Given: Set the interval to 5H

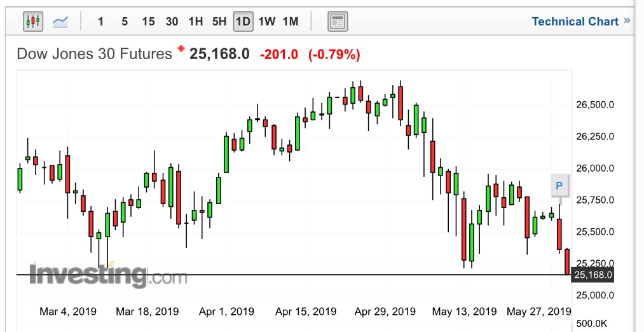Looking at the screenshot, I should point(219,22).
